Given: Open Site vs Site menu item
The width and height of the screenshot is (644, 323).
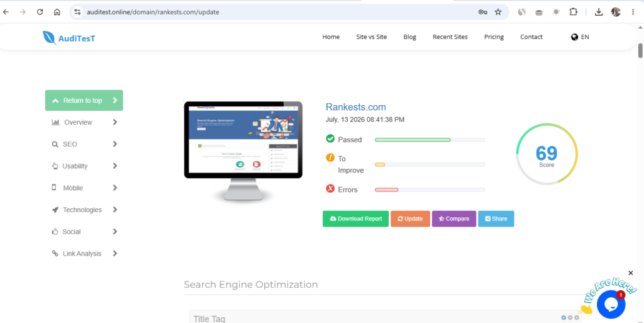Looking at the screenshot, I should click(372, 37).
